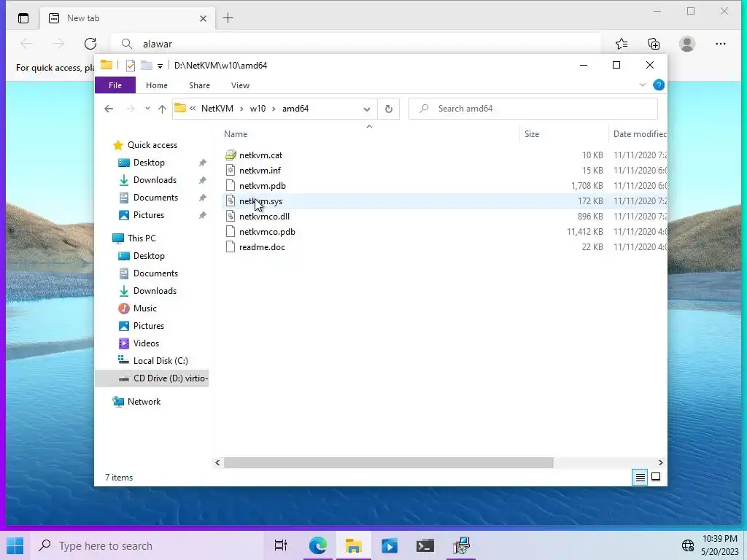The height and width of the screenshot is (560, 747).
Task: Switch to the Home ribbon tab
Action: click(x=157, y=85)
